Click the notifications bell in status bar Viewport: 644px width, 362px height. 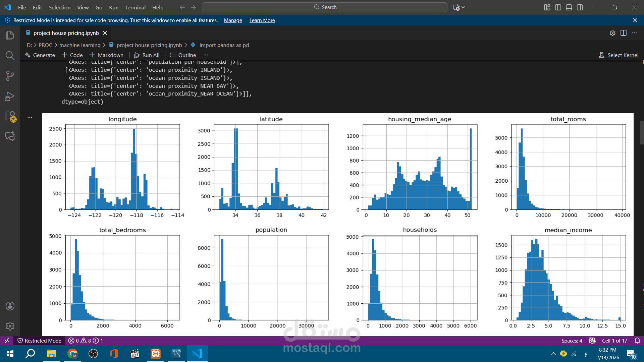tap(637, 341)
